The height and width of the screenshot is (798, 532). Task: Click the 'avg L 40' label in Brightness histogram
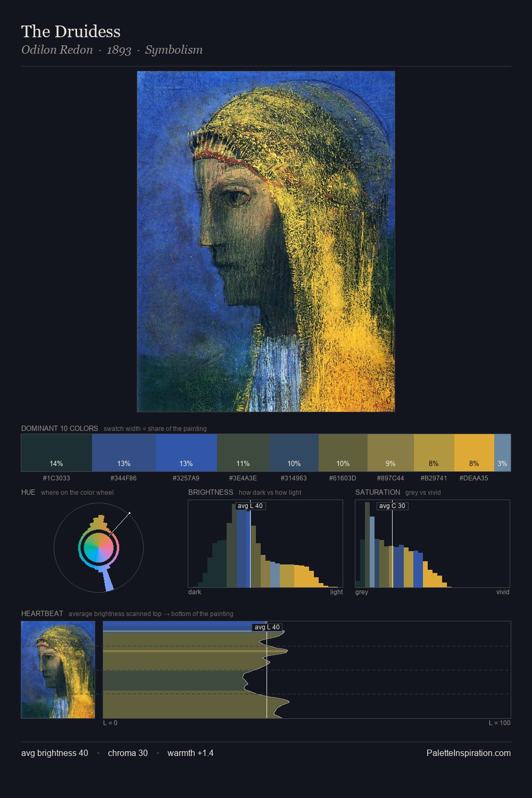pyautogui.click(x=250, y=506)
